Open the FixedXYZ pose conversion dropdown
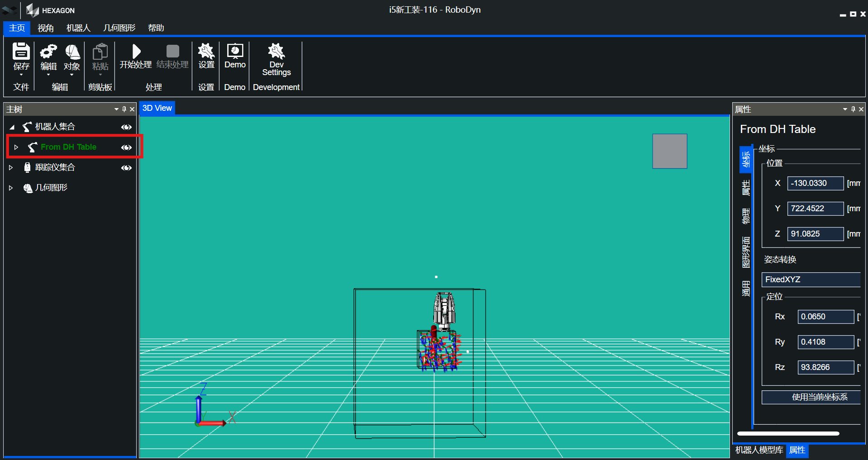This screenshot has width=868, height=460. [812, 280]
